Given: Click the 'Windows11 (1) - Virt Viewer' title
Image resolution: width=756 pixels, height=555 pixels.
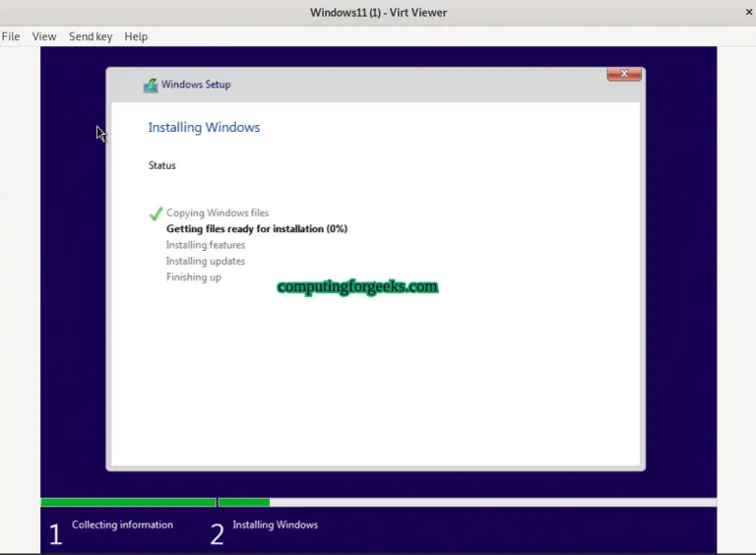Looking at the screenshot, I should pyautogui.click(x=378, y=13).
